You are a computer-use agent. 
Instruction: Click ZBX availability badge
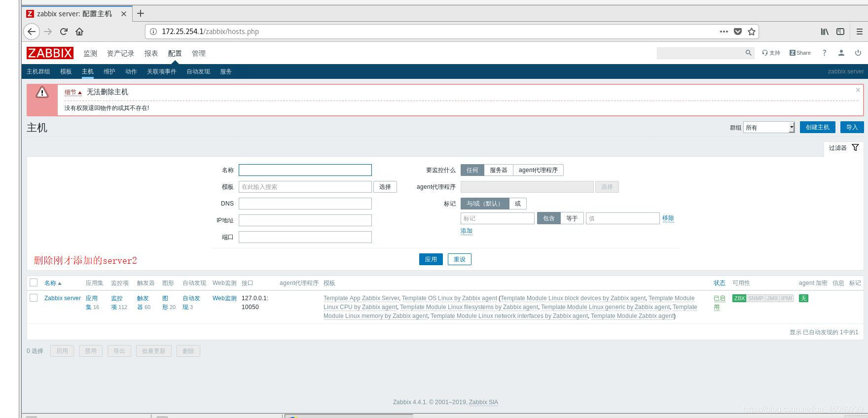(x=739, y=298)
